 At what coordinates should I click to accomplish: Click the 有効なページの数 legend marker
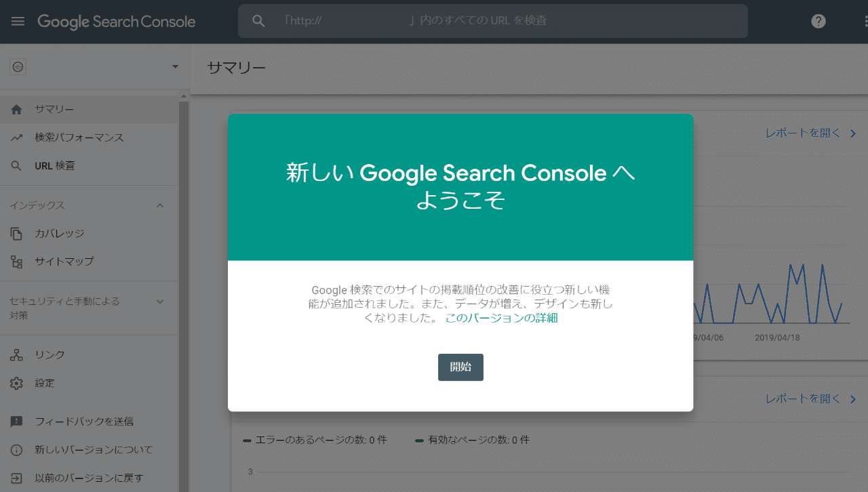tap(418, 440)
